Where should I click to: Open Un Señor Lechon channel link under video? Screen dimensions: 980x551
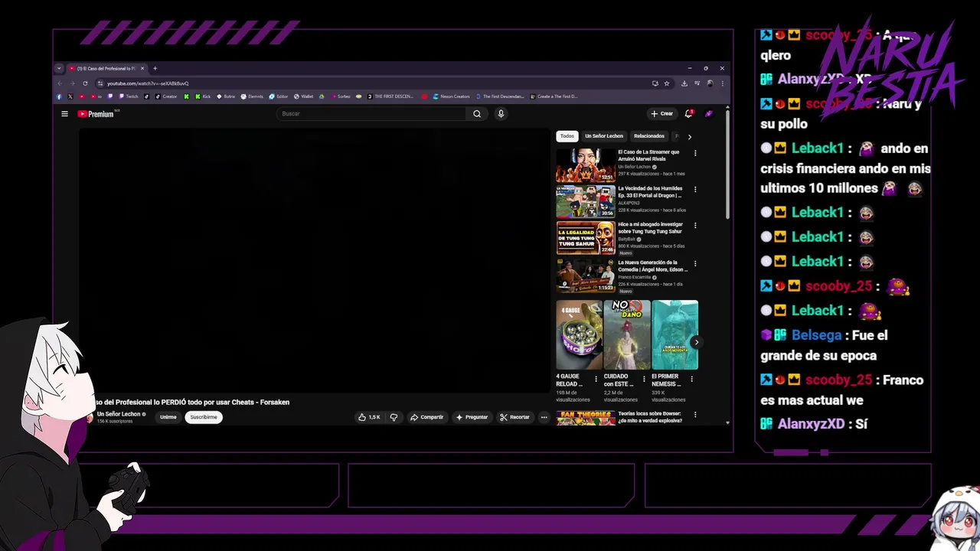coord(119,414)
